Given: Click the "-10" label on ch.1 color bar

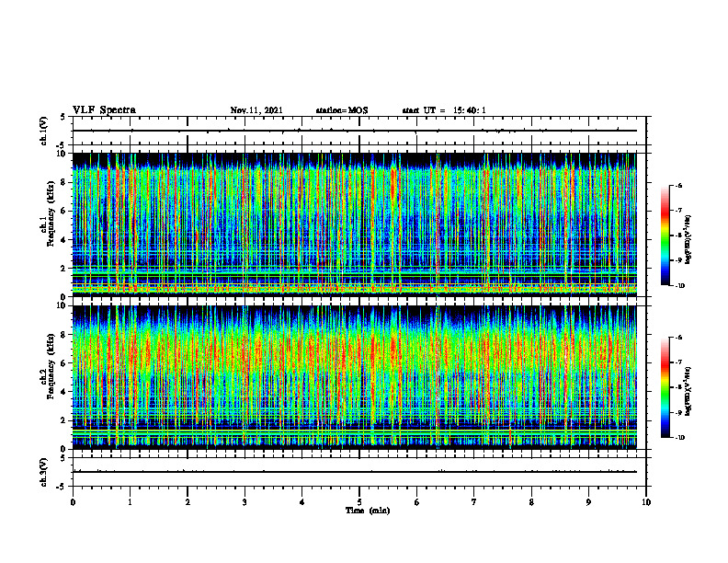Looking at the screenshot, I should (x=679, y=286).
